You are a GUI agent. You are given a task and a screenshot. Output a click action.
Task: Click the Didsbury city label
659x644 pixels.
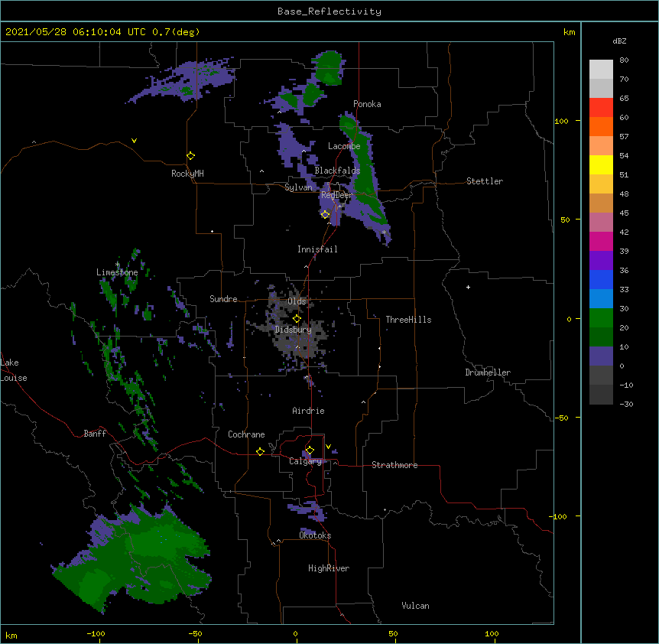[294, 330]
